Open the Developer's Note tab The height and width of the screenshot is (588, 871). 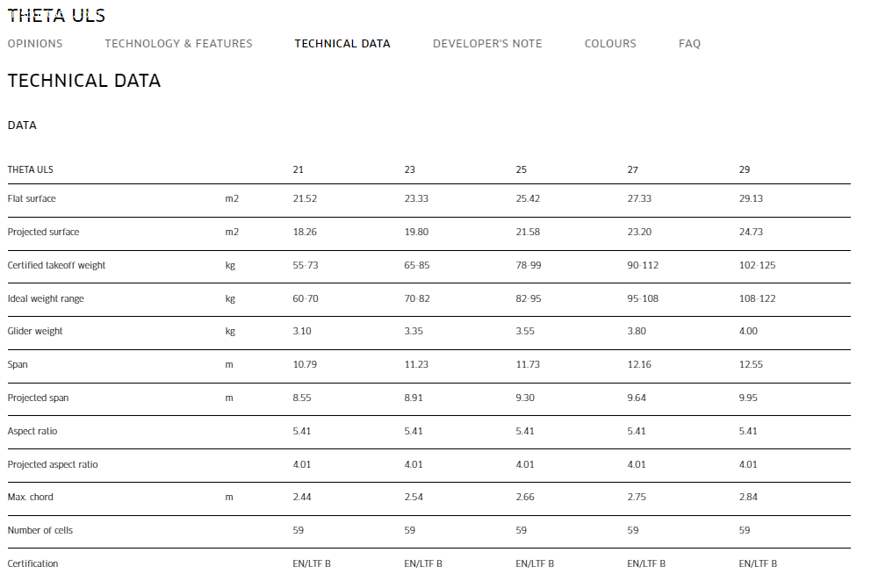coord(487,44)
